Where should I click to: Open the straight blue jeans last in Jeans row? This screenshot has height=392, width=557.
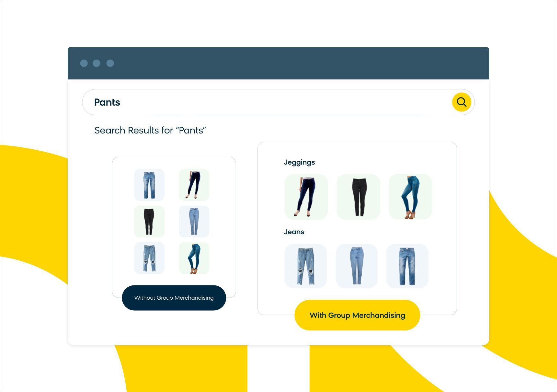(x=407, y=266)
